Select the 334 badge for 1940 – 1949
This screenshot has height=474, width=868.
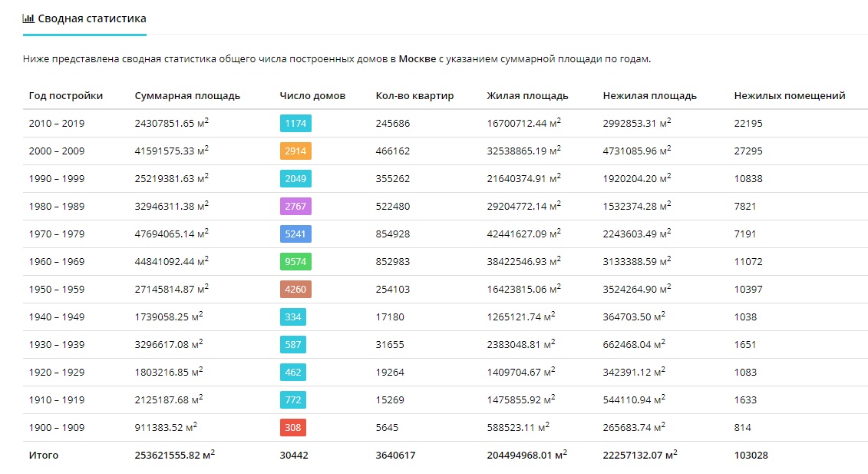[293, 317]
